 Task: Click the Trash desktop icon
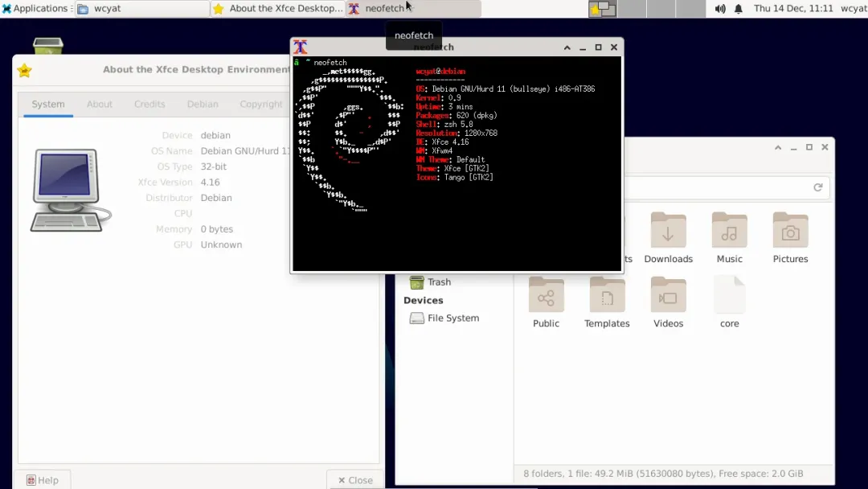click(x=48, y=46)
